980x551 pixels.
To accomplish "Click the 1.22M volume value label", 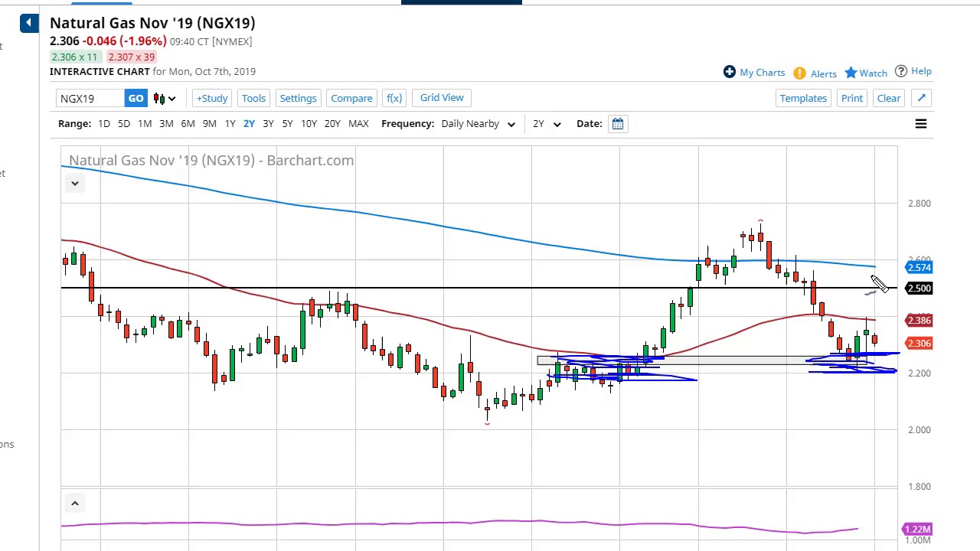I will click(x=917, y=530).
